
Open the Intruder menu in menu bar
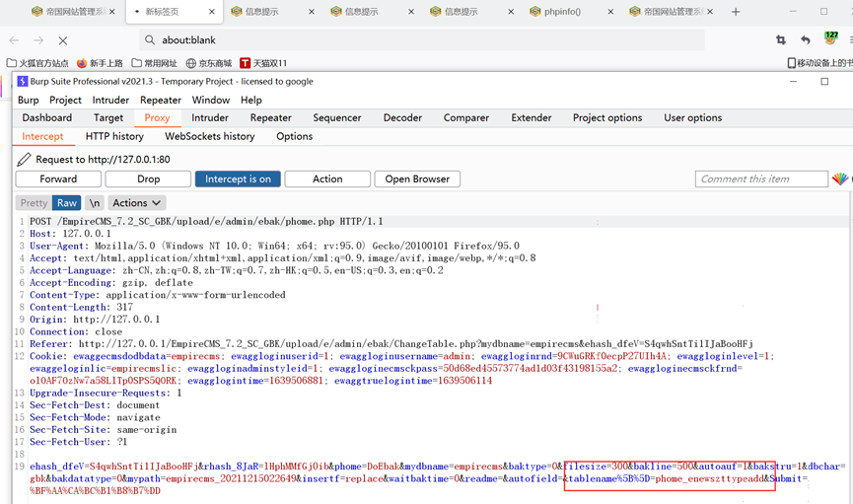(x=110, y=101)
